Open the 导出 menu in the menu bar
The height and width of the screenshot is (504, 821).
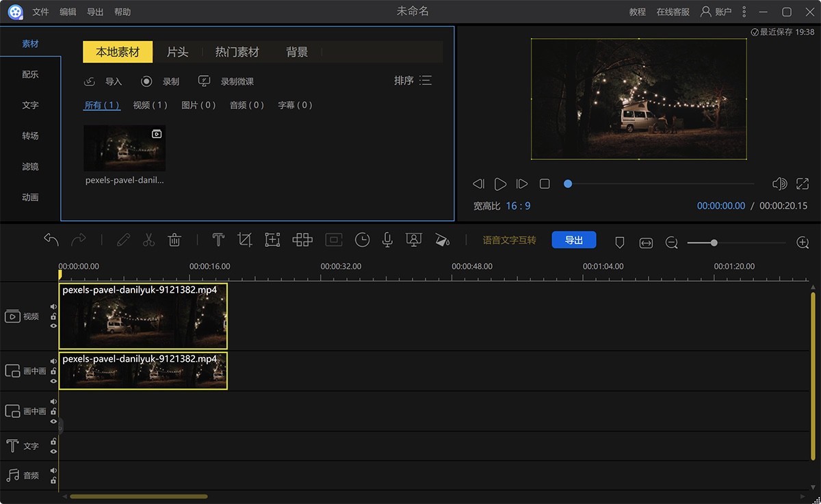click(95, 12)
